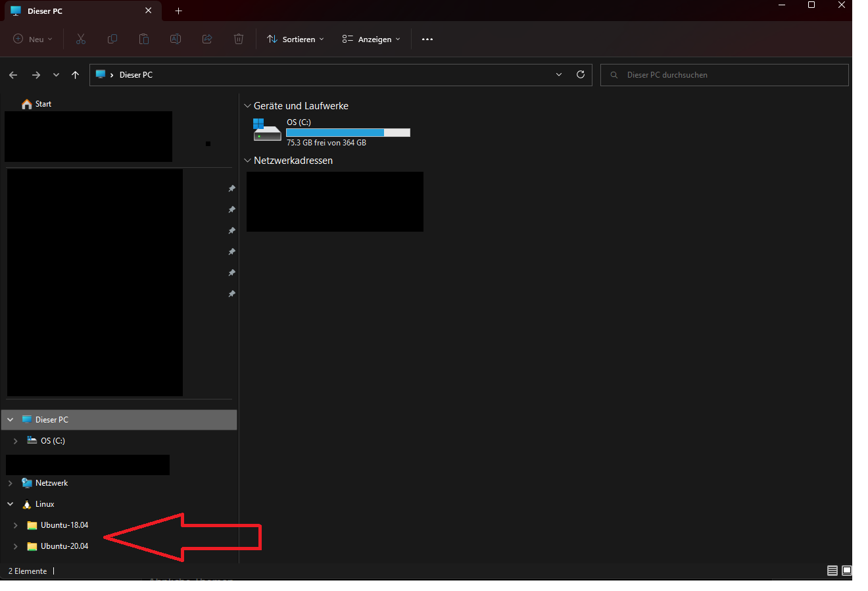
Task: Open the Neu dropdown menu
Action: pos(33,39)
